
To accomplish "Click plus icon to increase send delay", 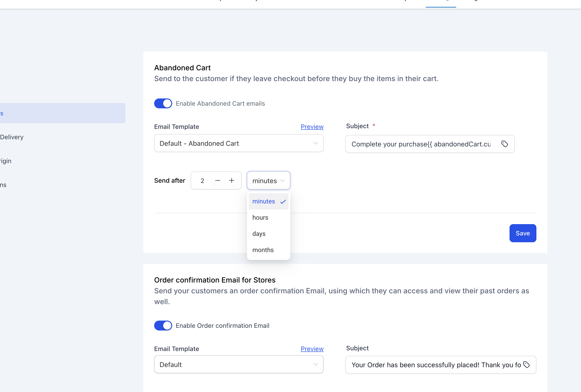I will pyautogui.click(x=231, y=180).
